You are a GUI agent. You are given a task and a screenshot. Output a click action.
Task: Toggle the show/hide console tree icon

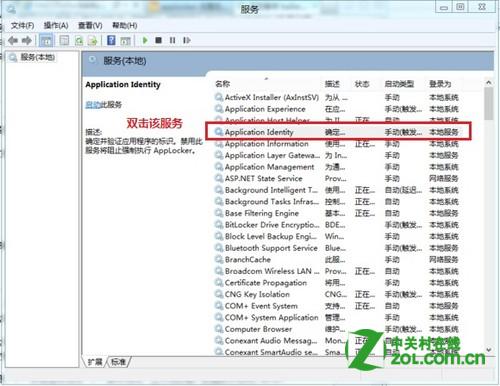pyautogui.click(x=46, y=41)
